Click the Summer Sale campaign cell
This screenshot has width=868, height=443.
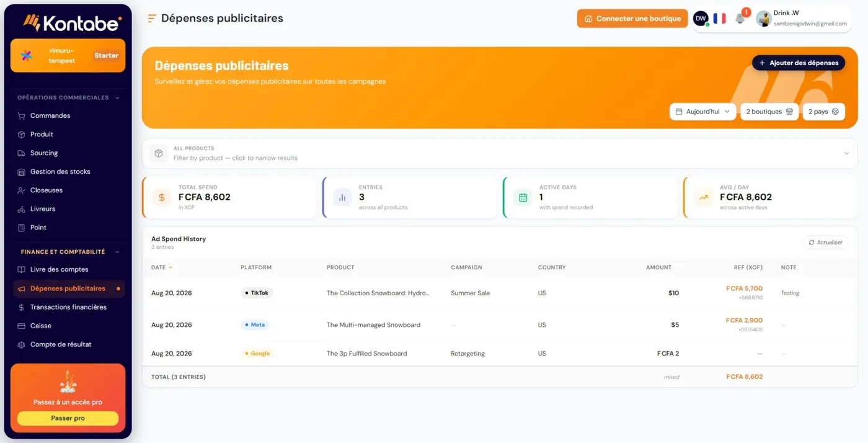[x=470, y=293]
